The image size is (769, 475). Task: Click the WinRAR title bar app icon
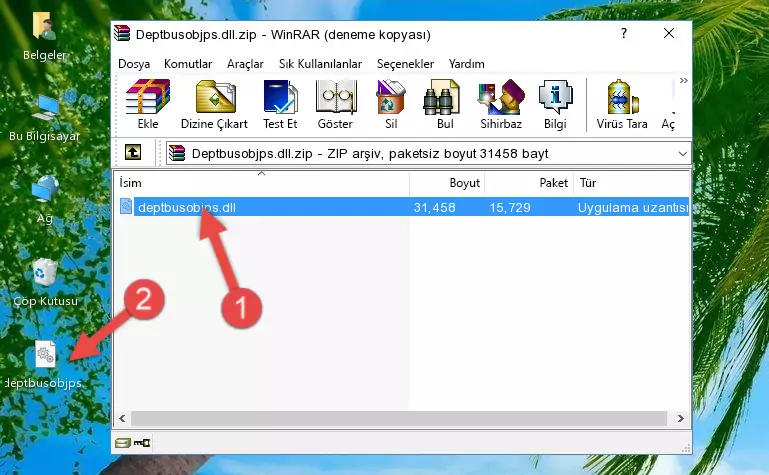click(123, 33)
